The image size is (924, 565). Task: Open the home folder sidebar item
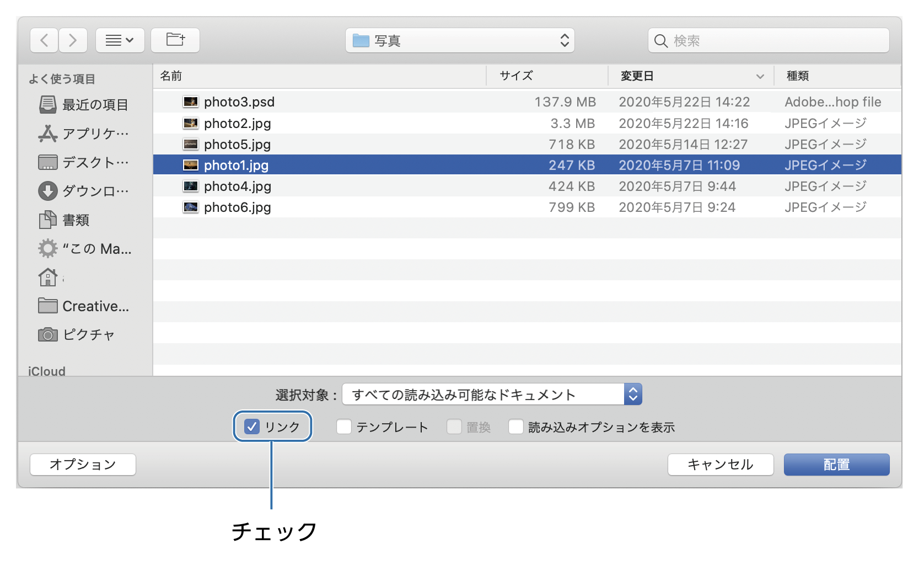point(48,278)
